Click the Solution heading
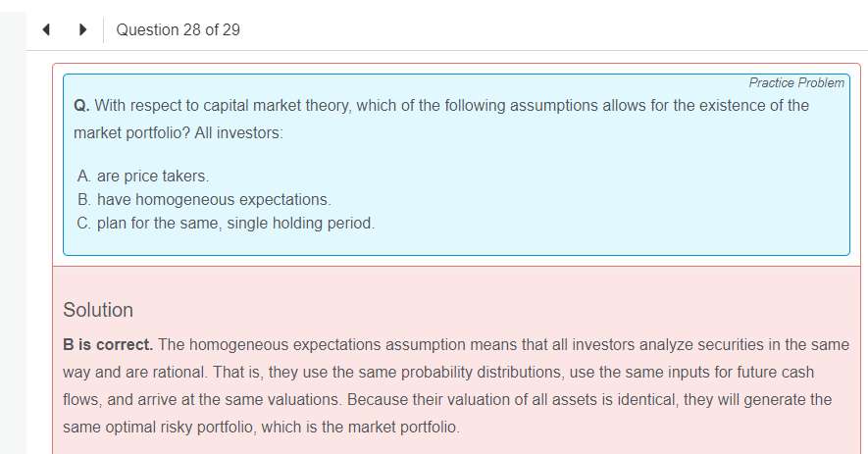Viewport: 868px width, 454px height. [x=98, y=310]
